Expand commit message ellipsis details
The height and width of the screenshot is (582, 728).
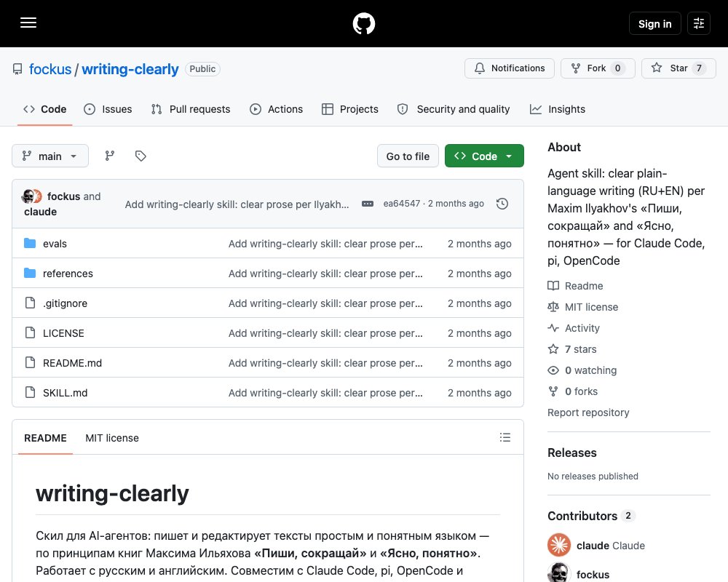coord(367,204)
